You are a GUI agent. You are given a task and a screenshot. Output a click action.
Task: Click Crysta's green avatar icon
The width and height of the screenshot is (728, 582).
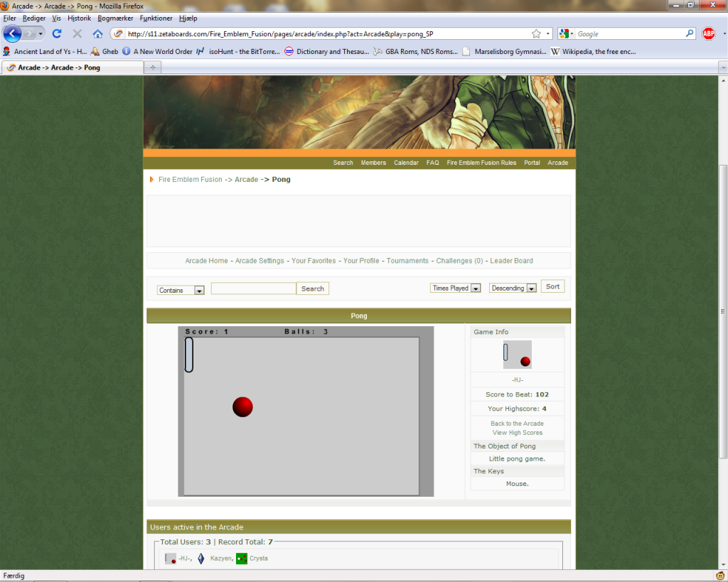(x=242, y=559)
